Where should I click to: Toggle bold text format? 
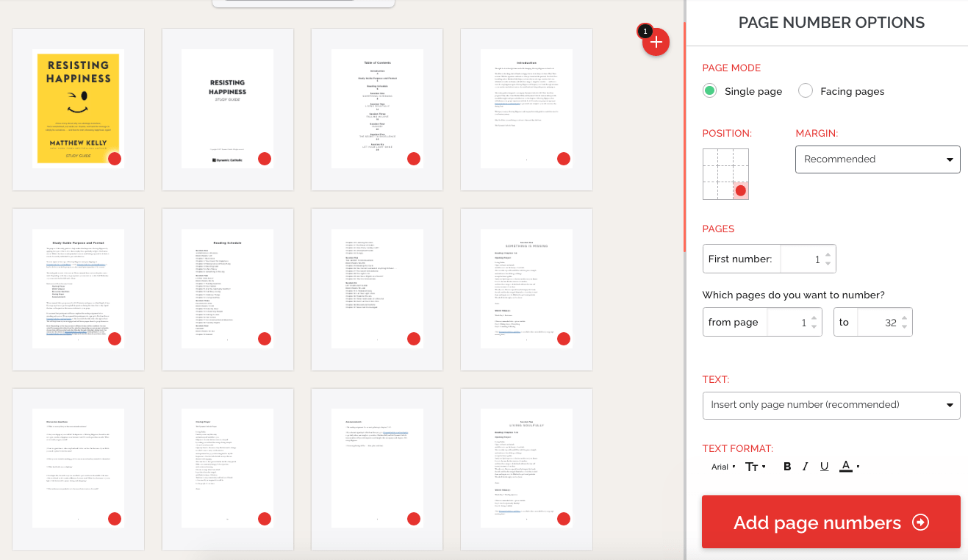pyautogui.click(x=787, y=467)
